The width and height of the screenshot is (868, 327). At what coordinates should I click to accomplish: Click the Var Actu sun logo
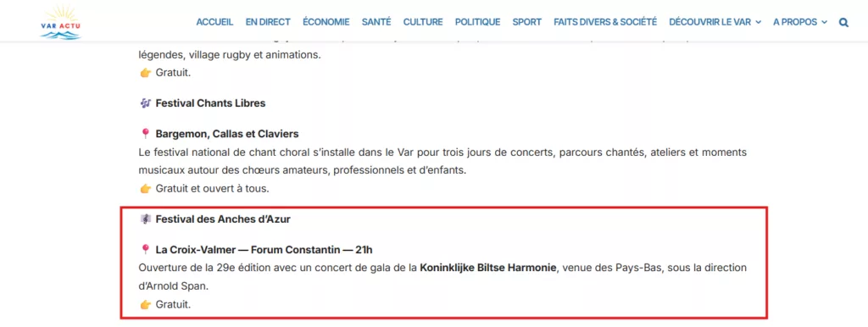61,22
